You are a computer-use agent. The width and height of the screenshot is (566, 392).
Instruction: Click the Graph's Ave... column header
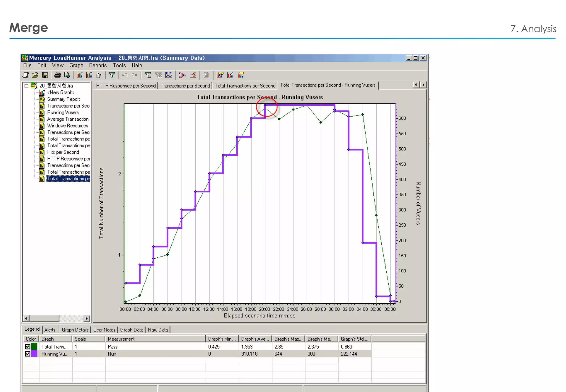tap(255, 339)
